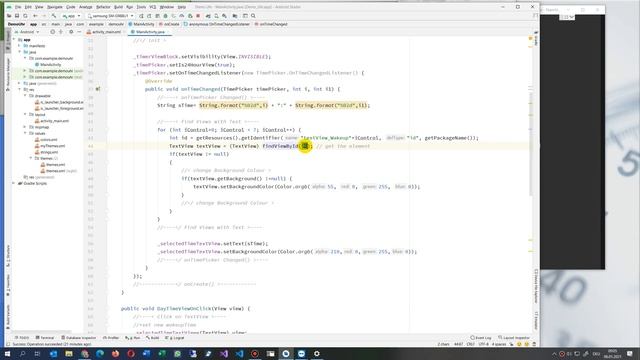Collapse the drawable folder

[25, 96]
